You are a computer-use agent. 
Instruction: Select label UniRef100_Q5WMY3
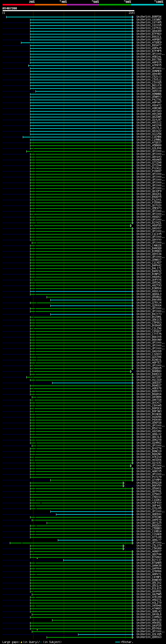point(149,97)
